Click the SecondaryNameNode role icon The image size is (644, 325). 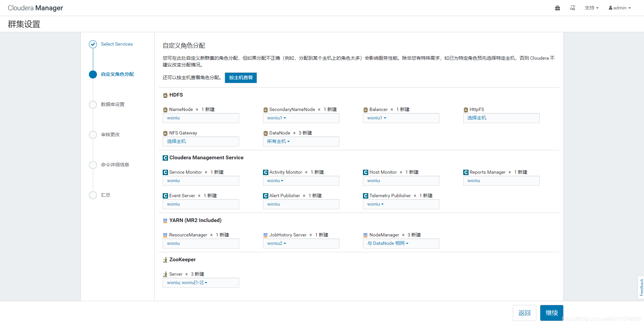click(266, 110)
